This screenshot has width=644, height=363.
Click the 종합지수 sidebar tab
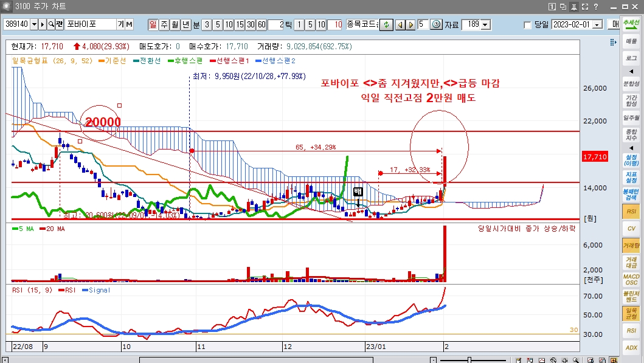coord(631,135)
